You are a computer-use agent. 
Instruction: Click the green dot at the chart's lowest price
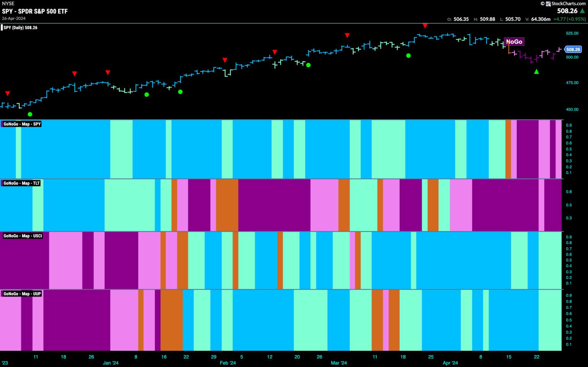pos(30,114)
